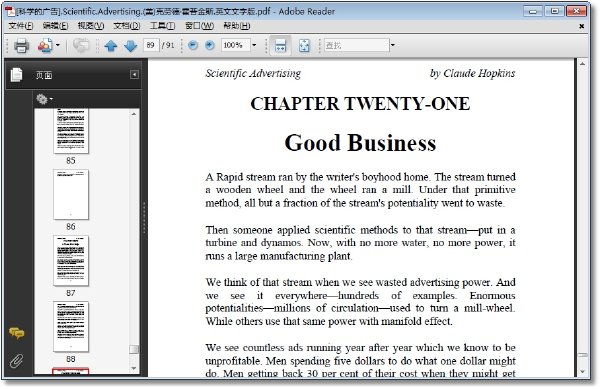Click the Print icon in toolbar
Viewport: 600px width, 389px height.
tap(21, 46)
